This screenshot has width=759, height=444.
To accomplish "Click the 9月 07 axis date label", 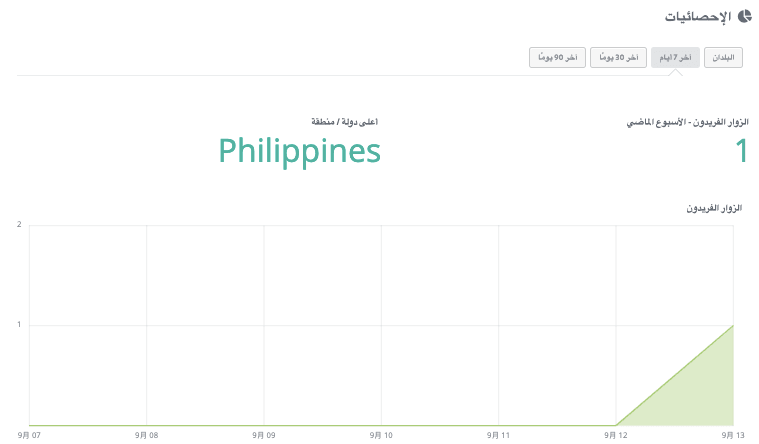I will [x=29, y=435].
